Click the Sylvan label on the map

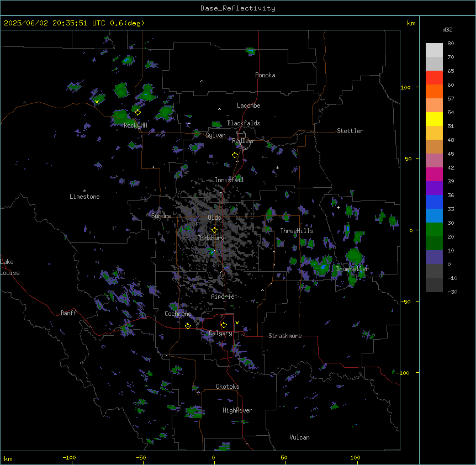click(x=215, y=135)
